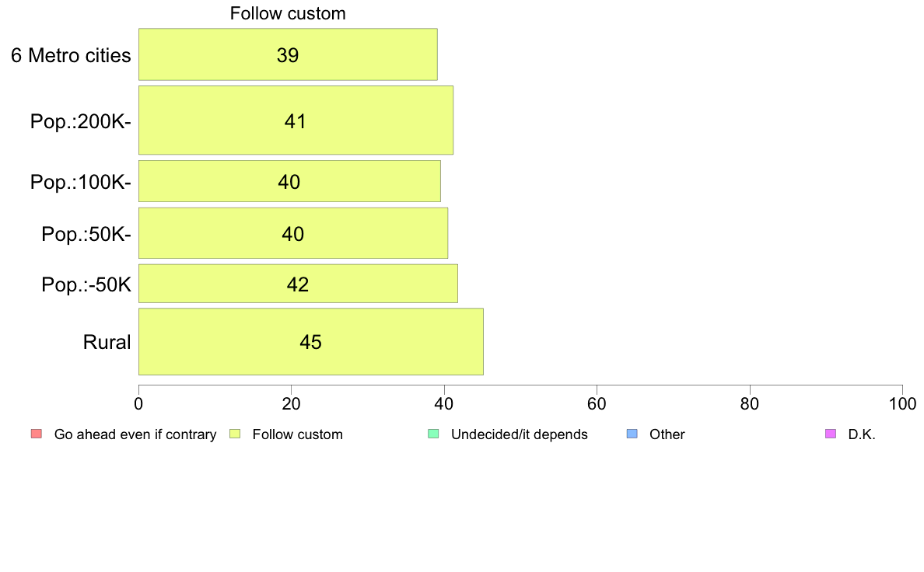This screenshot has height=572, width=924.
Task: Click the yellow Follow custom legend swatch
Action: 235,434
